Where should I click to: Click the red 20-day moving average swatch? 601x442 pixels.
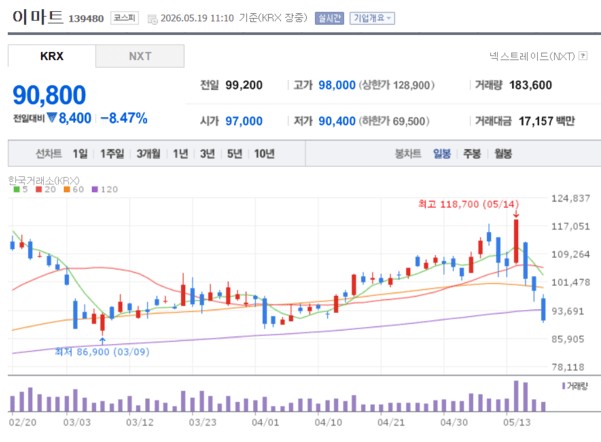[38, 189]
